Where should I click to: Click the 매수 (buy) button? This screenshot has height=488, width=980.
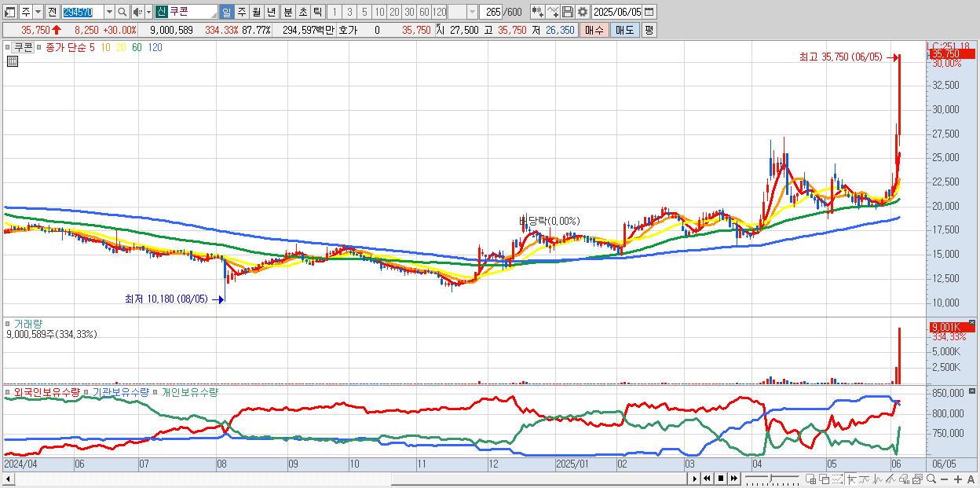[594, 30]
